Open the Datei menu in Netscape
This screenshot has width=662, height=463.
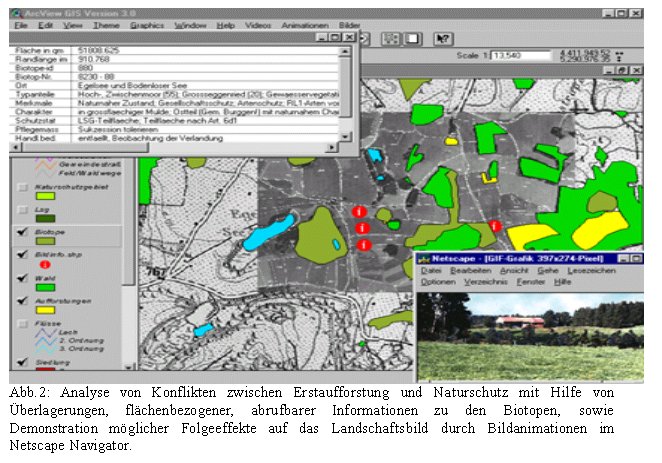431,271
